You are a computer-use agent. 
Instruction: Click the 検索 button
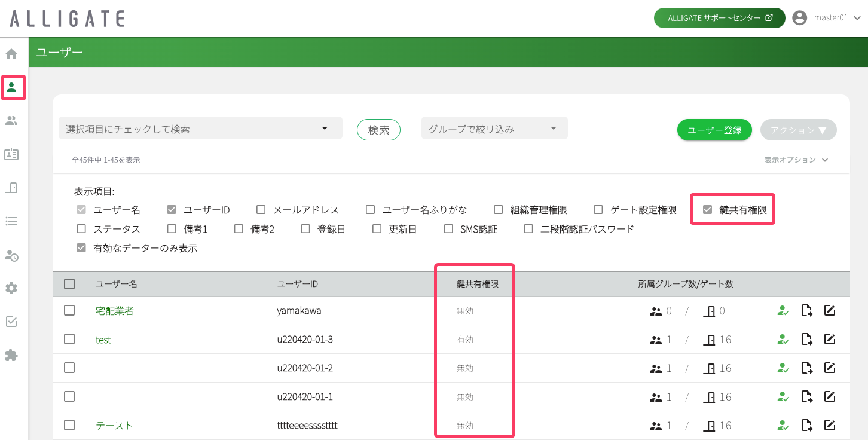pos(378,130)
